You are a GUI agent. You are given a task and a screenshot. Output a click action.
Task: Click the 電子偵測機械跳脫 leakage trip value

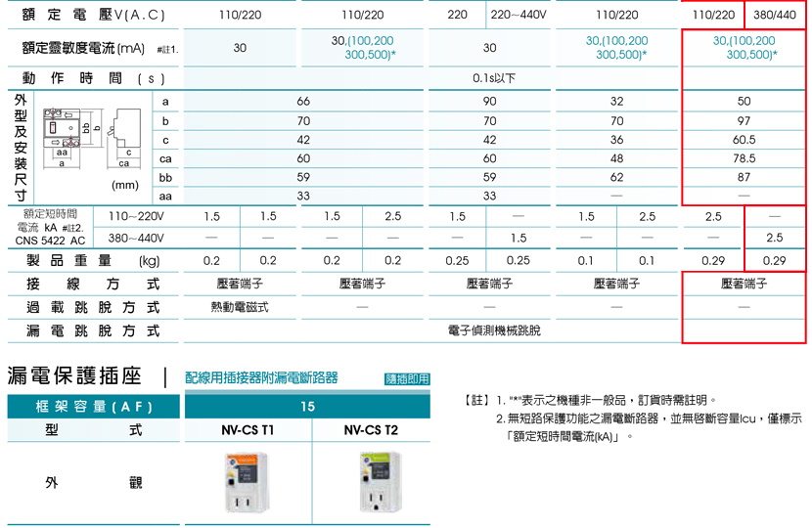point(494,330)
